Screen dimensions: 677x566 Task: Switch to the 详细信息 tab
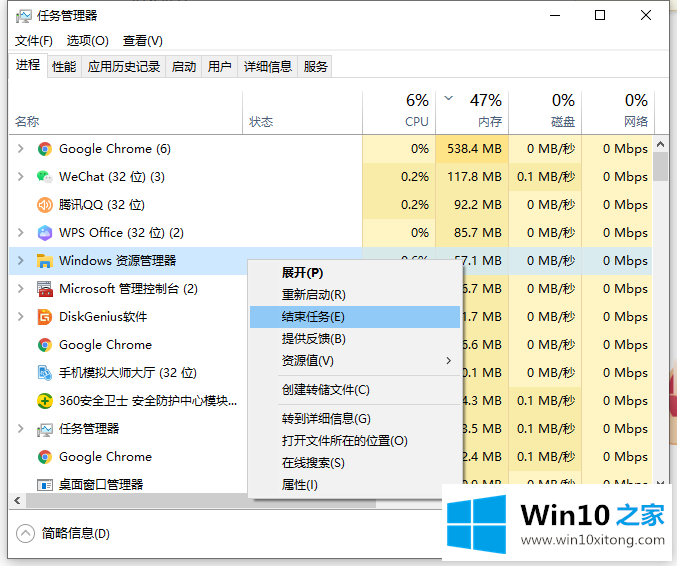click(268, 67)
